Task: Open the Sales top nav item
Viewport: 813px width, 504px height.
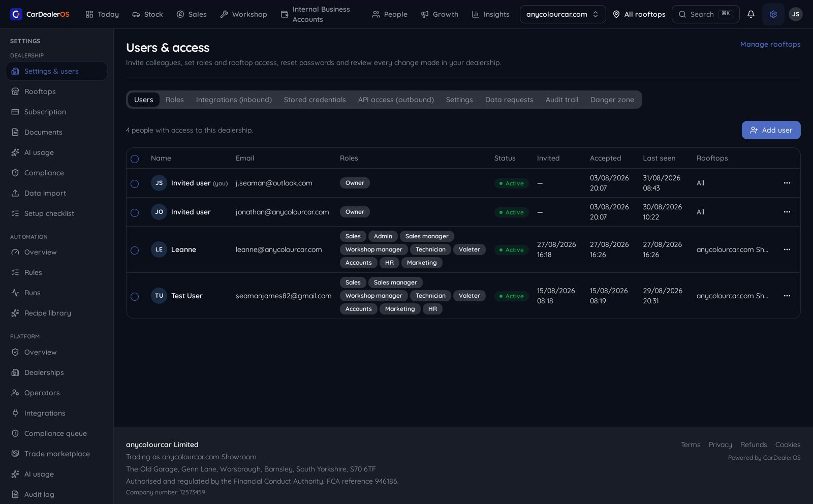Action: coord(191,14)
